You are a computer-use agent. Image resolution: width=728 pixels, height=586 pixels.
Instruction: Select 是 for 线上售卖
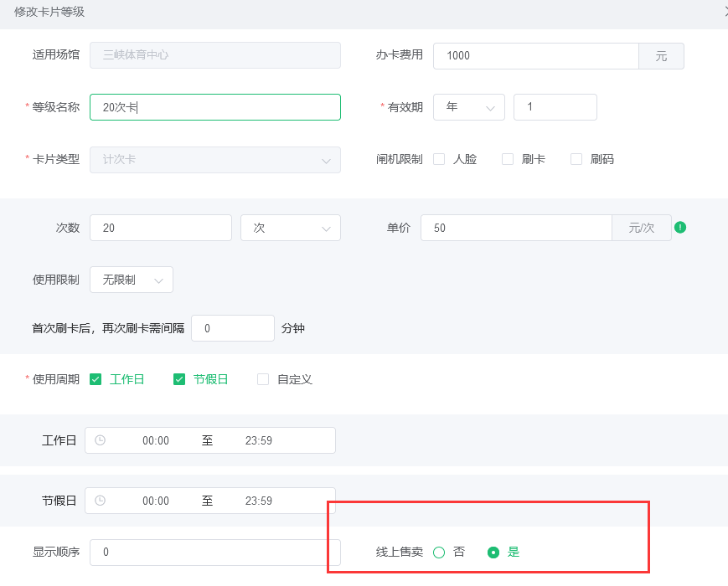pyautogui.click(x=493, y=552)
